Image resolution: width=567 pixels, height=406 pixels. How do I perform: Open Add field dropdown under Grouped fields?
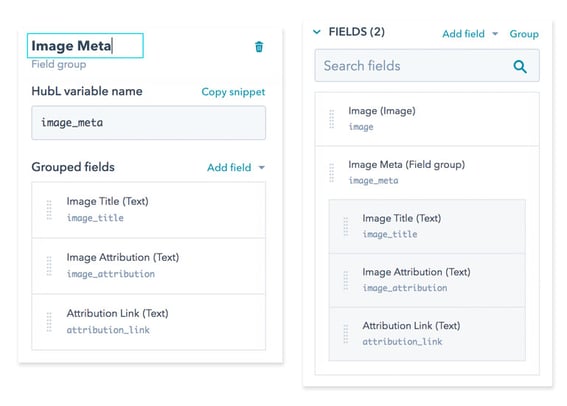(236, 167)
